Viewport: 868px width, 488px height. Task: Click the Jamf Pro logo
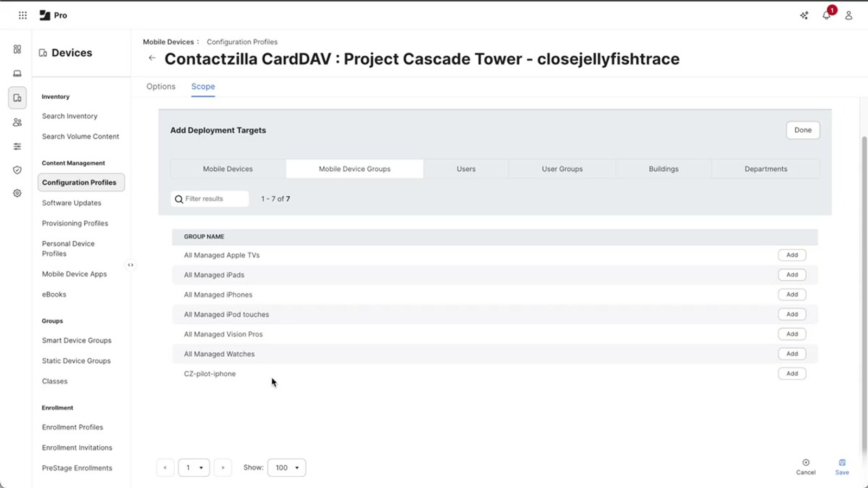(53, 15)
